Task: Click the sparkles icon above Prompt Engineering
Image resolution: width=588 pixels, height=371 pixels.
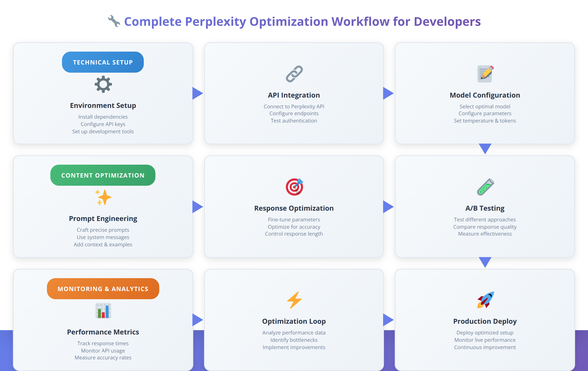Action: point(103,197)
